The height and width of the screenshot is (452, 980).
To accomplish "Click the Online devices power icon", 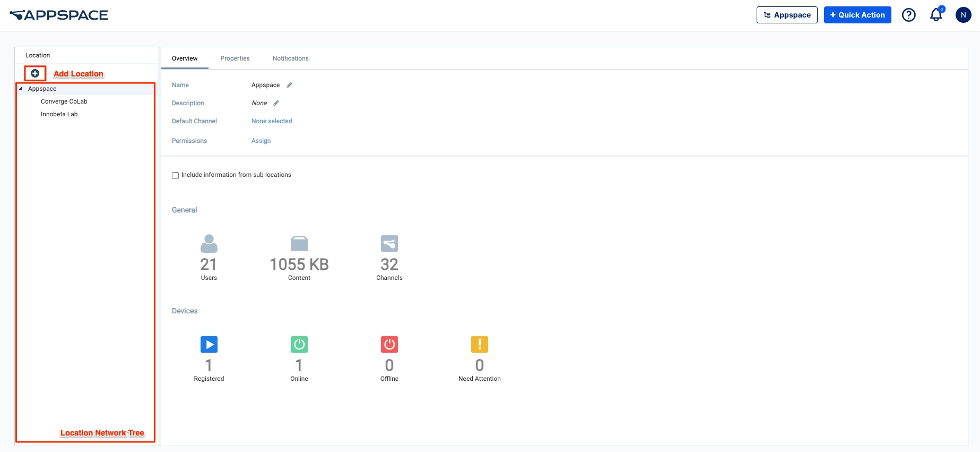I will click(x=299, y=345).
